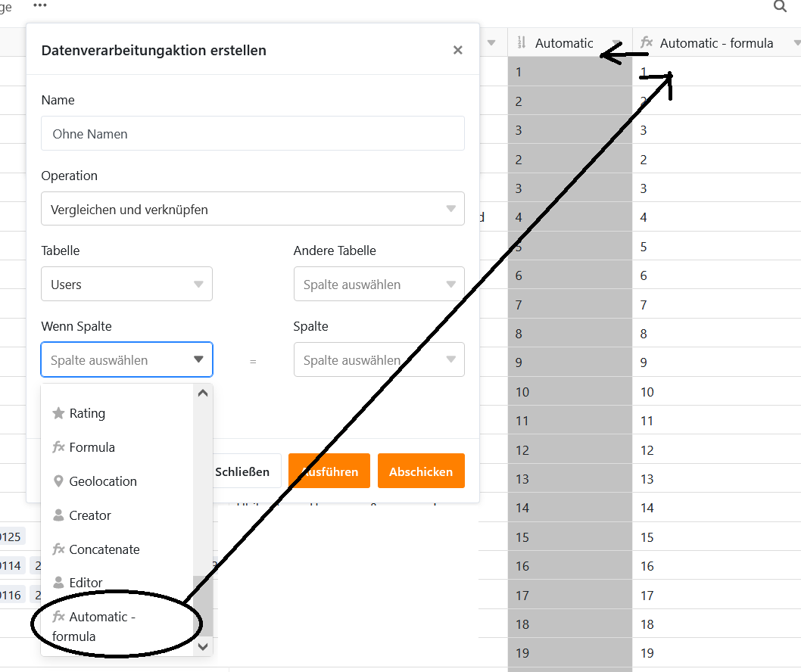Click the Schließen button
The image size is (801, 672).
(242, 471)
